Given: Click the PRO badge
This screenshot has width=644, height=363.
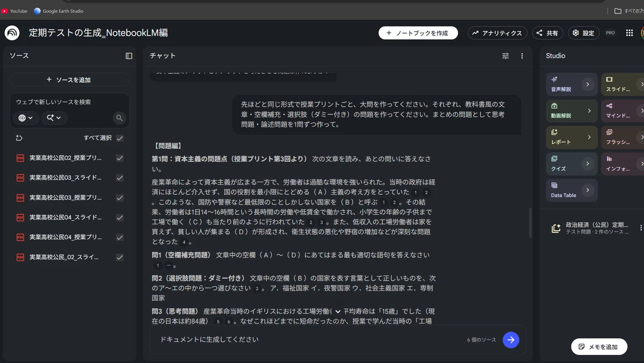Looking at the screenshot, I should 610,33.
